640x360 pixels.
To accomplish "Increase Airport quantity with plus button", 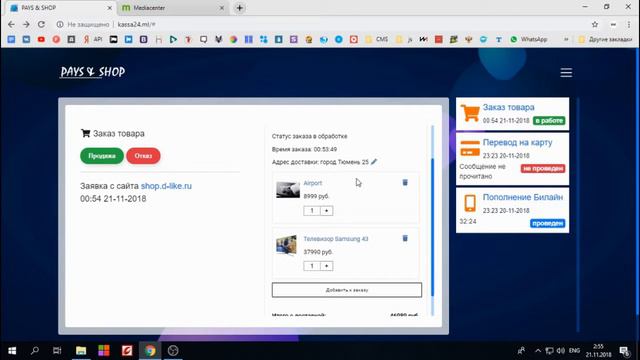I will pyautogui.click(x=327, y=211).
